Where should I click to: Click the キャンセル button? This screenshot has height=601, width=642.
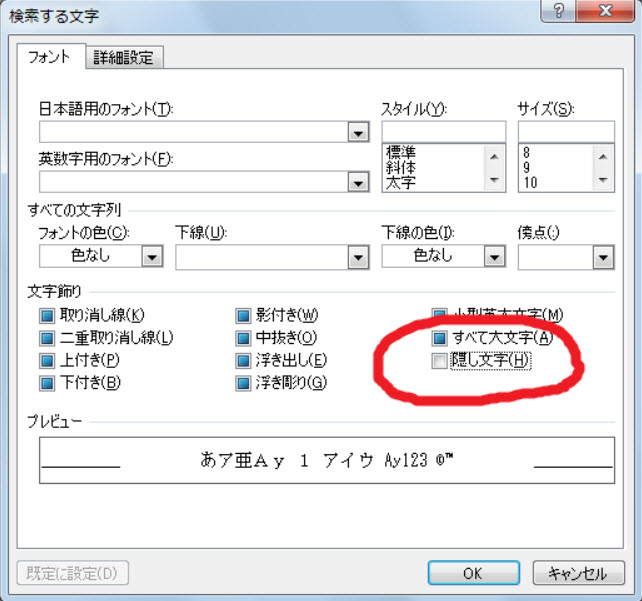(577, 573)
